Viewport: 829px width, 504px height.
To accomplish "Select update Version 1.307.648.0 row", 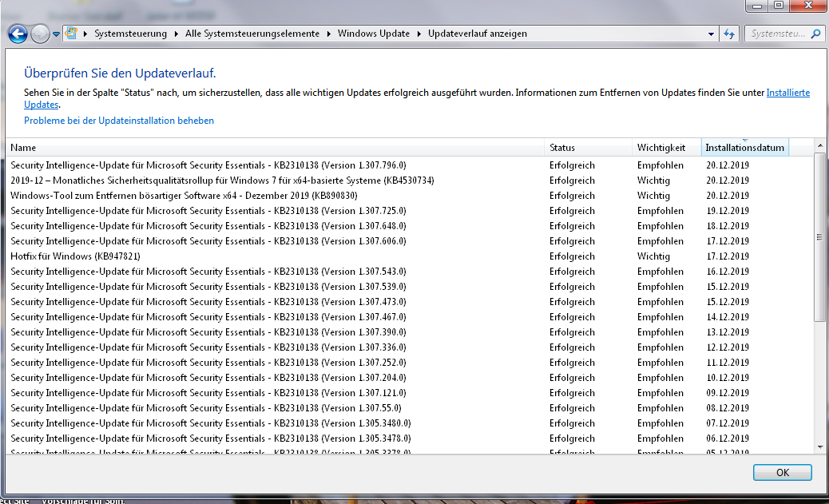I will pyautogui.click(x=410, y=226).
